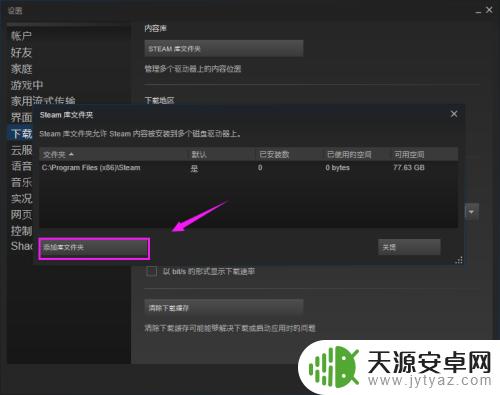Open the 网页 settings section
The image size is (500, 395).
pyautogui.click(x=21, y=215)
